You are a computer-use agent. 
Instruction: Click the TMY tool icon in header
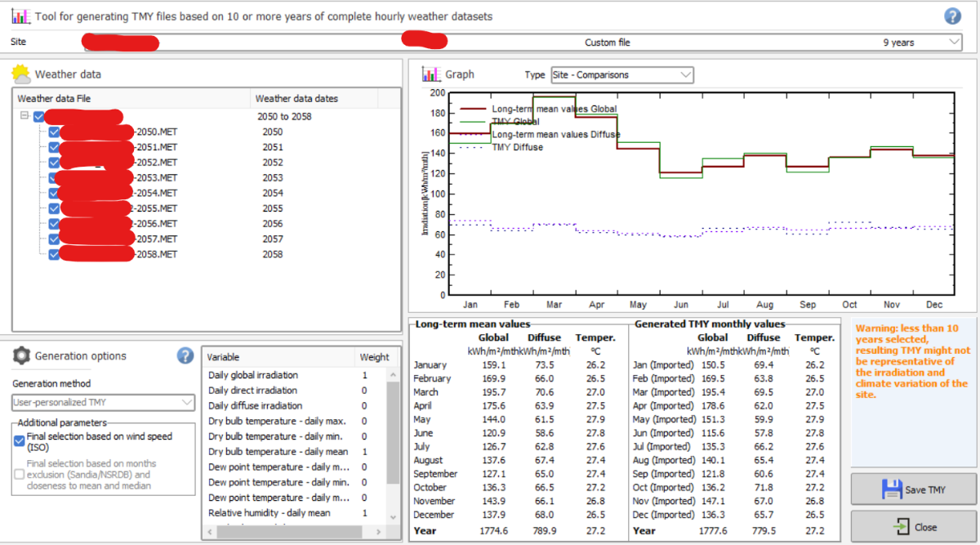tap(21, 16)
